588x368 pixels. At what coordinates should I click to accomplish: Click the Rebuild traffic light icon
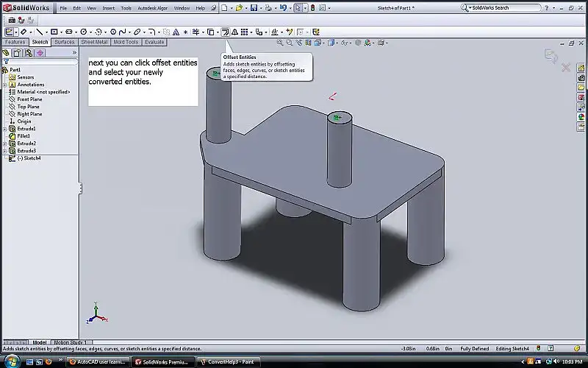[x=312, y=7]
